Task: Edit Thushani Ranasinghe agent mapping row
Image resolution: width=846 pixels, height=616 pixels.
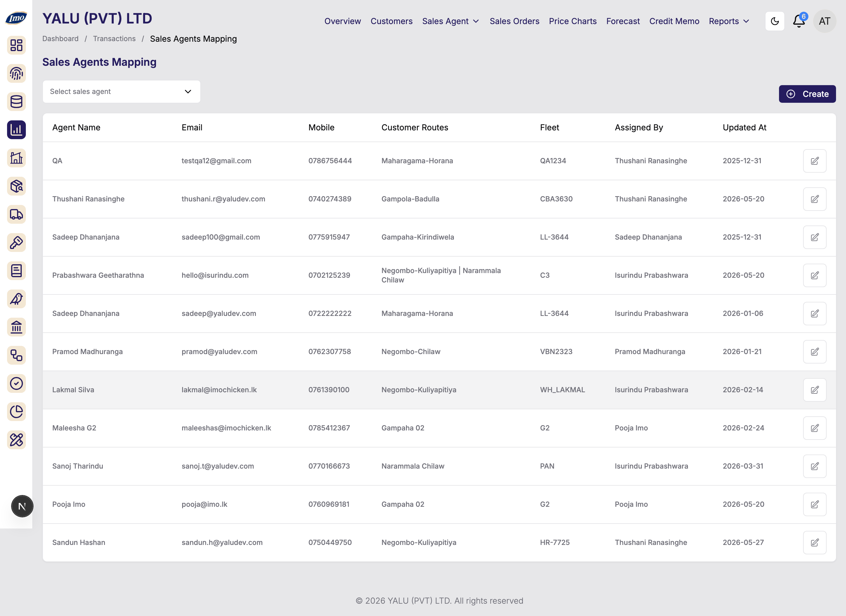Action: [815, 199]
